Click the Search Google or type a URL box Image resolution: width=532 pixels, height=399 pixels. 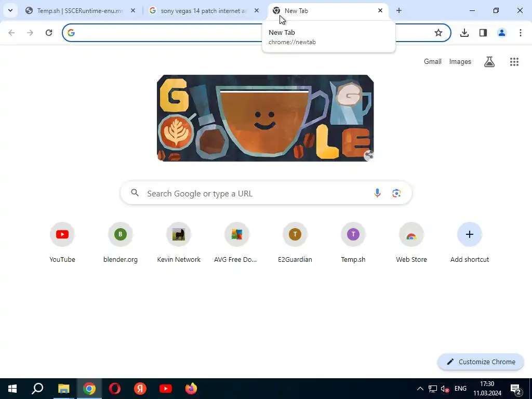[266, 193]
